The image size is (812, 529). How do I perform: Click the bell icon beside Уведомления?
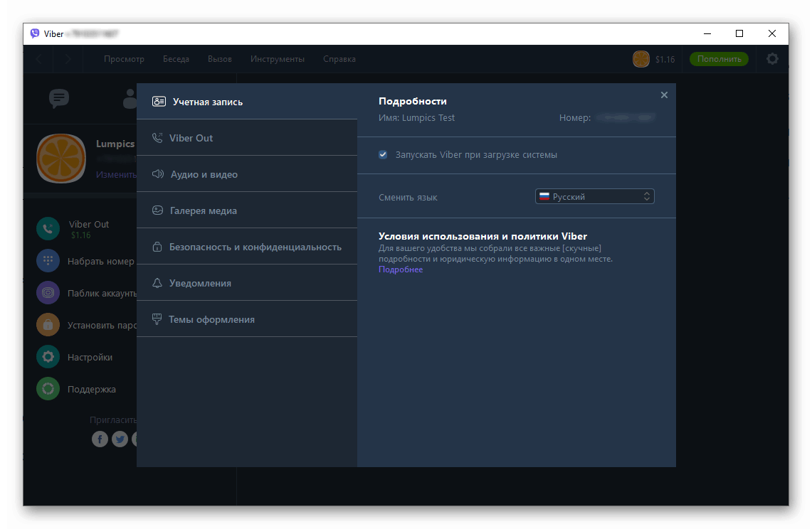coord(157,282)
